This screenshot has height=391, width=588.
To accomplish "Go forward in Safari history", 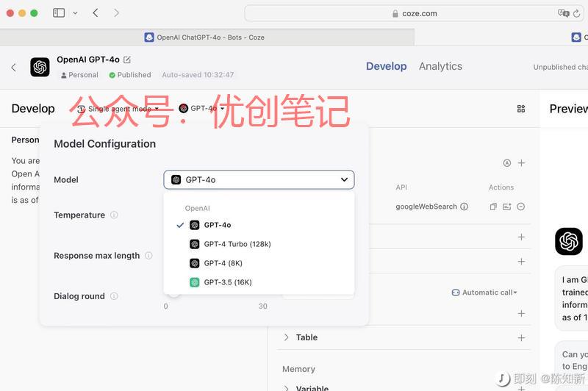I will click(x=116, y=13).
